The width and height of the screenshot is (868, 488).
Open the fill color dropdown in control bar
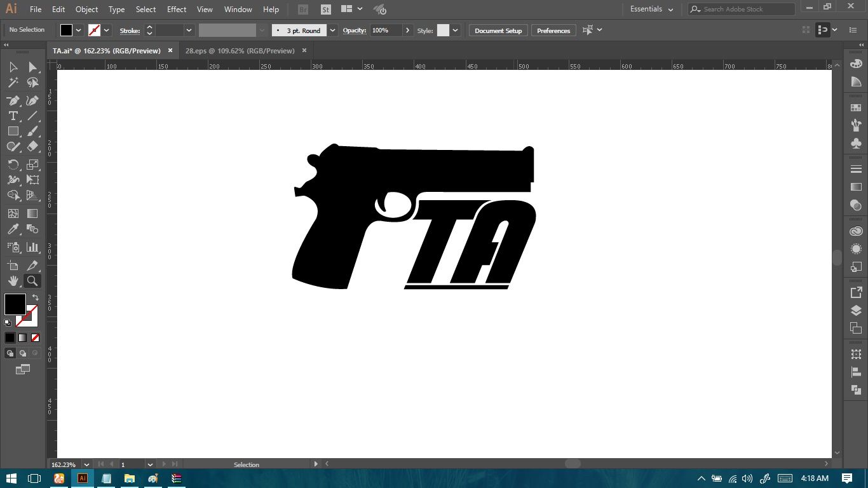tap(79, 30)
